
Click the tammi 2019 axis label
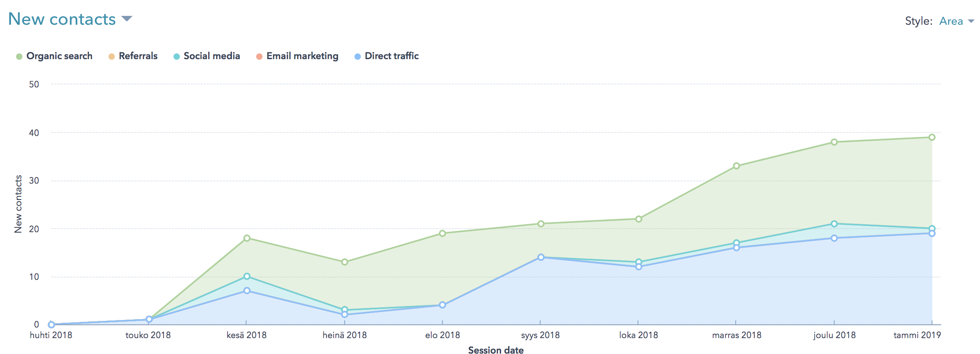click(917, 335)
